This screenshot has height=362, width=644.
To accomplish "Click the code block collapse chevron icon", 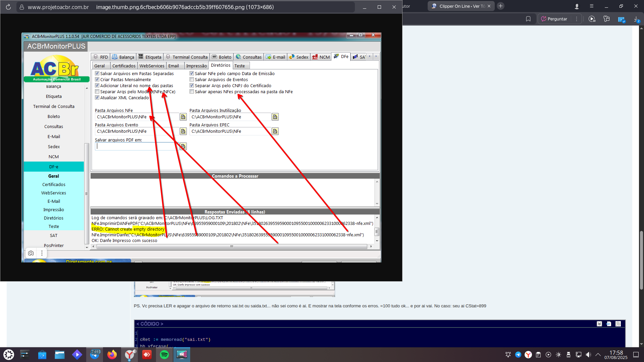I will pos(599,324).
